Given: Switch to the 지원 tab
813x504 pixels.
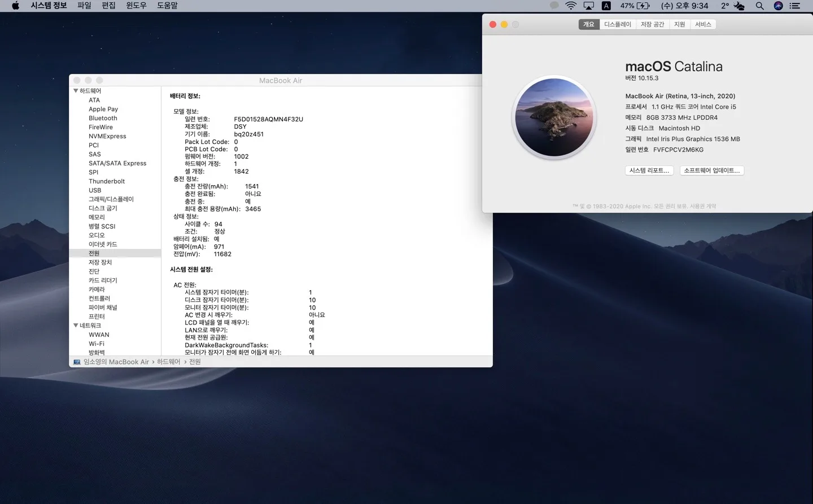Looking at the screenshot, I should click(679, 24).
